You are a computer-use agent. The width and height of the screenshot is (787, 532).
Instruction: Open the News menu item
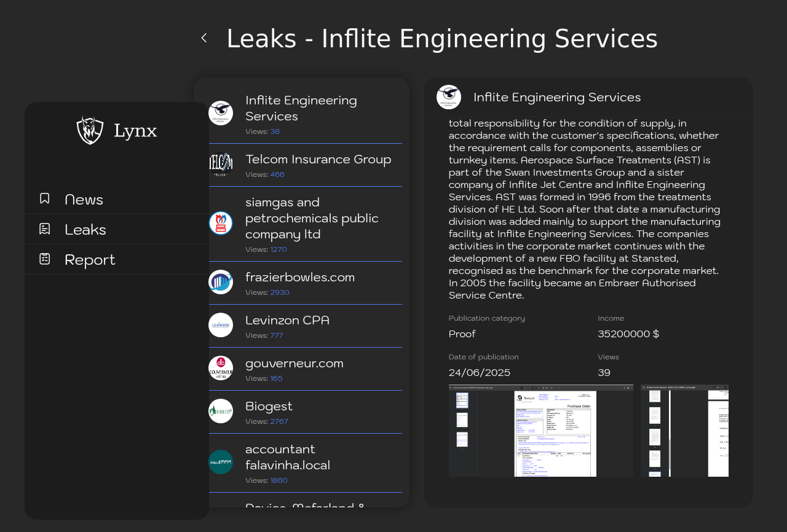coord(117,199)
